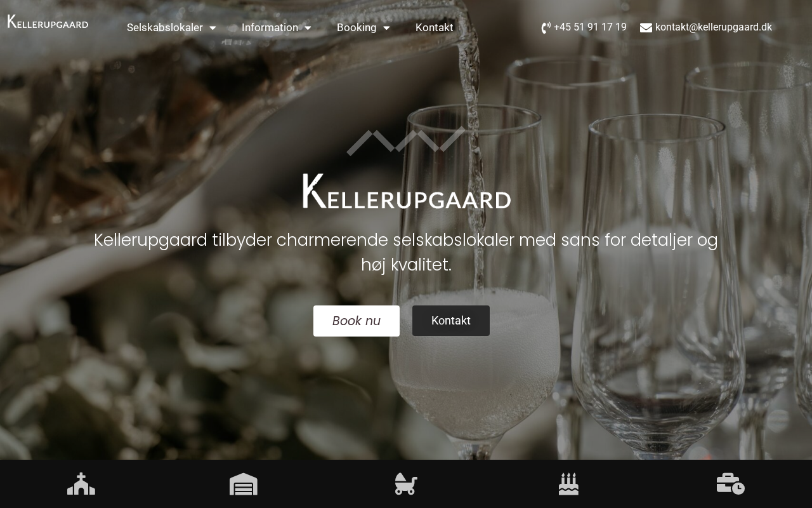This screenshot has width=812, height=508.
Task: Expand the Selskabslokaler dropdown arrow
Action: pos(213,28)
